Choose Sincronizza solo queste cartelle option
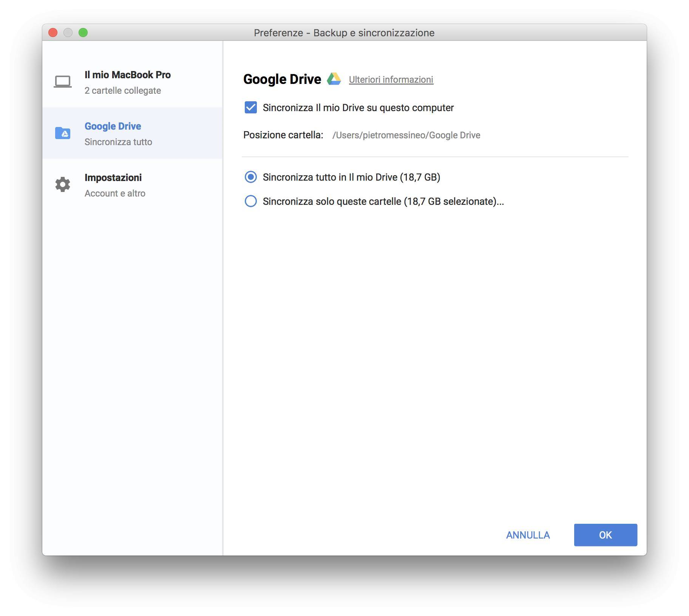 point(251,201)
